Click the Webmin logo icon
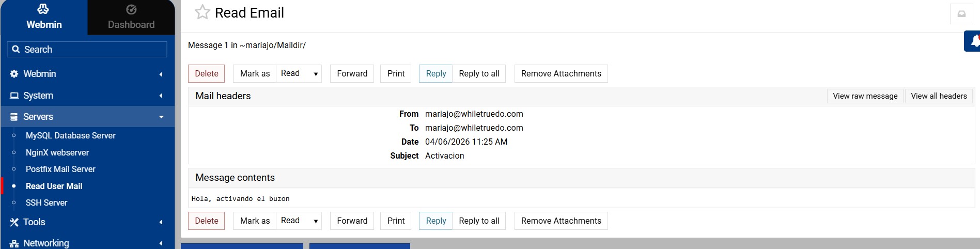The width and height of the screenshot is (980, 249). (x=43, y=9)
